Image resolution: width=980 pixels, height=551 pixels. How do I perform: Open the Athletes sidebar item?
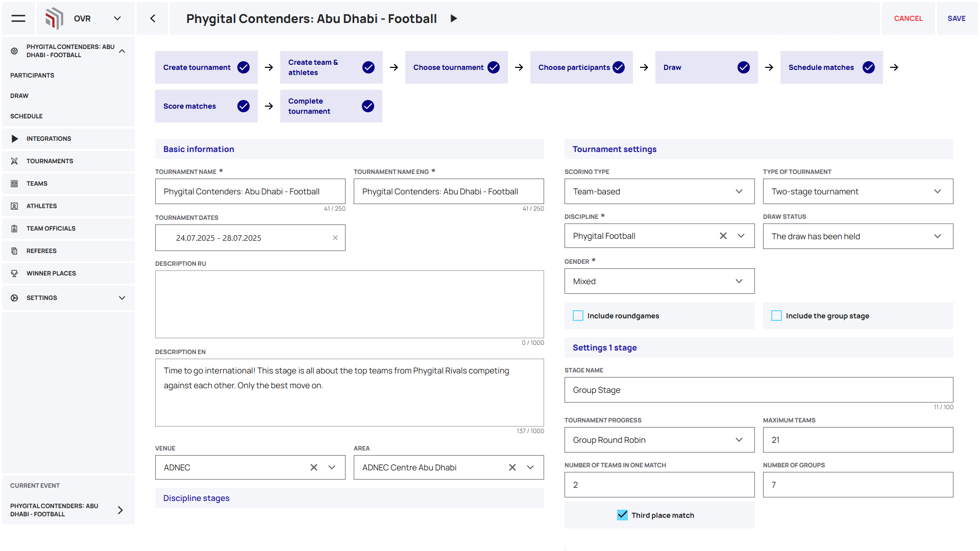68,206
